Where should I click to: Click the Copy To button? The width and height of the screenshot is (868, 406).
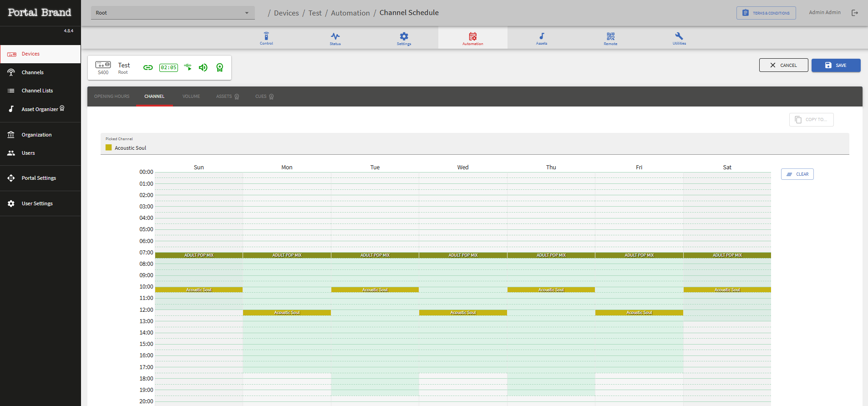tap(812, 120)
